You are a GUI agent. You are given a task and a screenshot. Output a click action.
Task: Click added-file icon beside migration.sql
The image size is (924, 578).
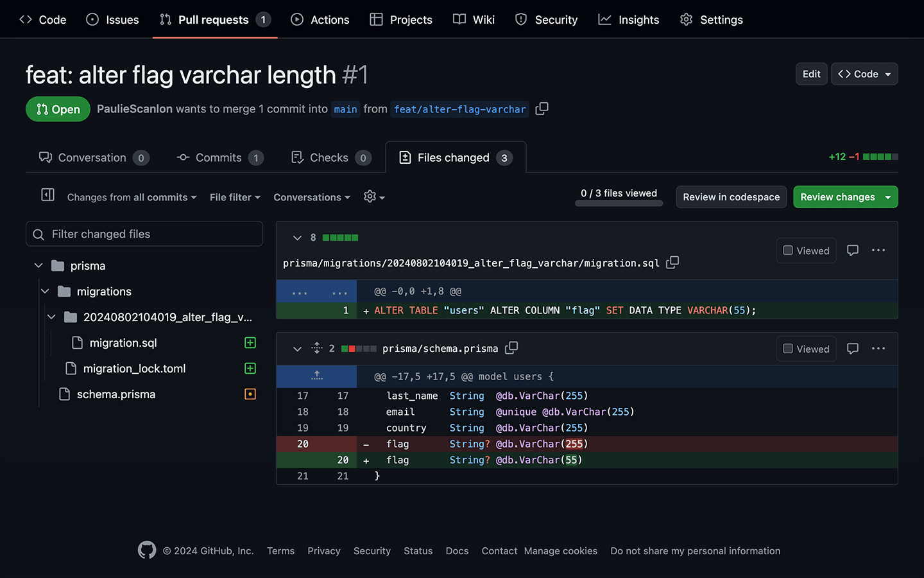point(250,342)
